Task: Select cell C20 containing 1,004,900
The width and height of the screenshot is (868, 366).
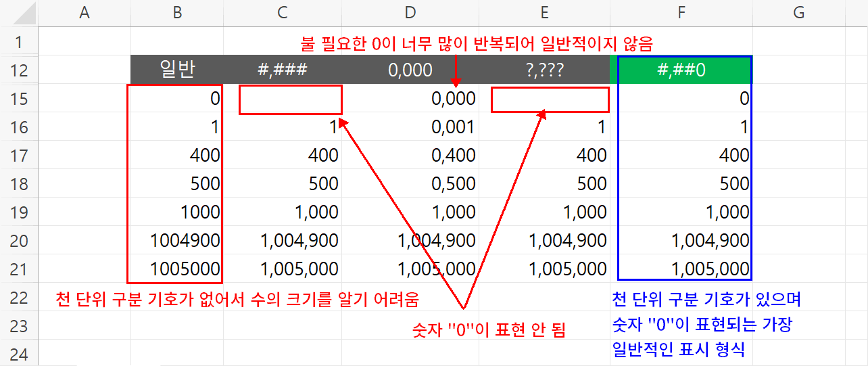Action: pyautogui.click(x=283, y=240)
